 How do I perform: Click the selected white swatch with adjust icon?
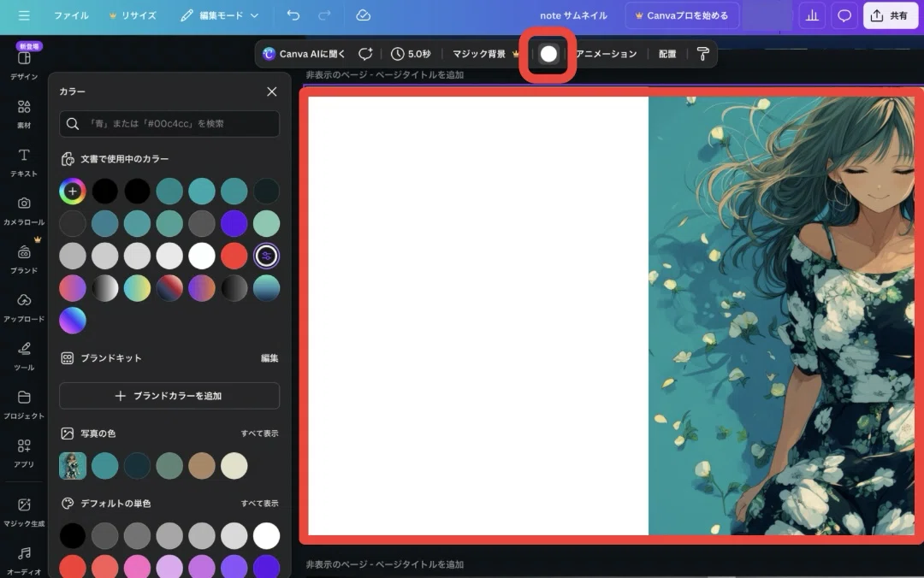pos(266,256)
